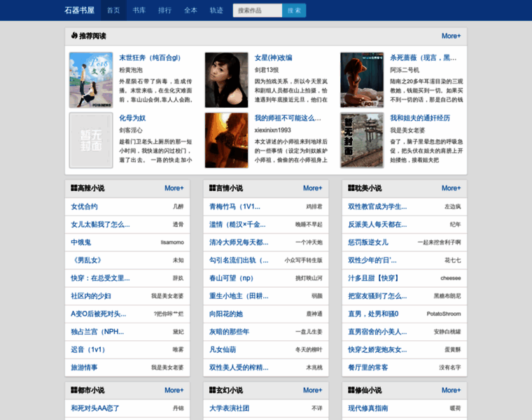The image size is (532, 420).
Task: Click author 鹿神通 beside 向阳花的她
Action: point(314,314)
